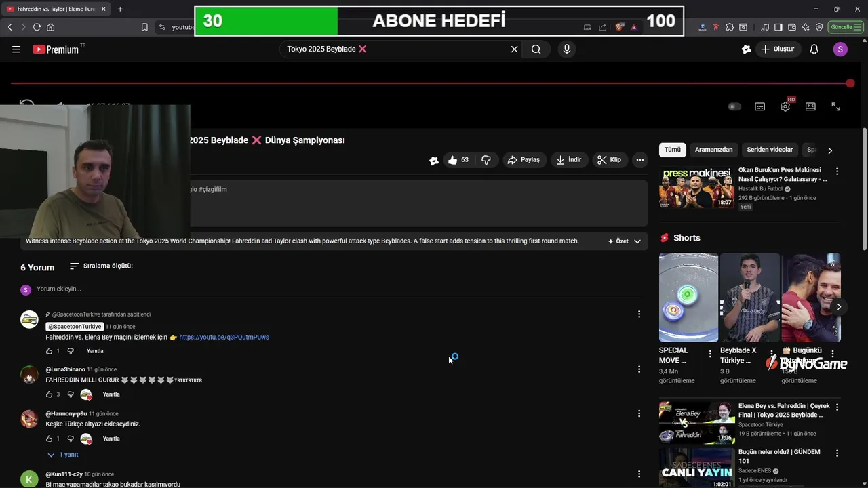Open the player settings gear
Image resolution: width=868 pixels, height=488 pixels.
(785, 106)
